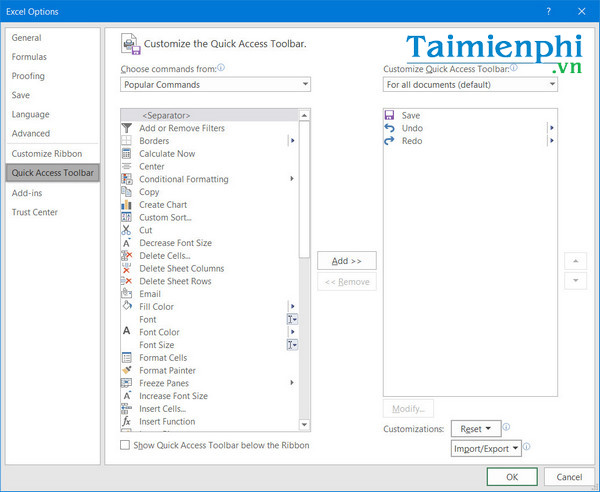Select the Delete Sheet Rows icon

coord(127,281)
